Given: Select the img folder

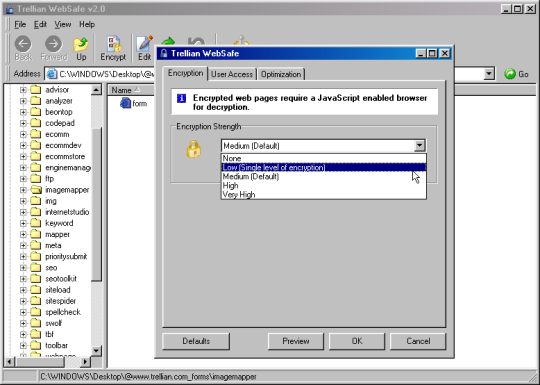Looking at the screenshot, I should 51,201.
